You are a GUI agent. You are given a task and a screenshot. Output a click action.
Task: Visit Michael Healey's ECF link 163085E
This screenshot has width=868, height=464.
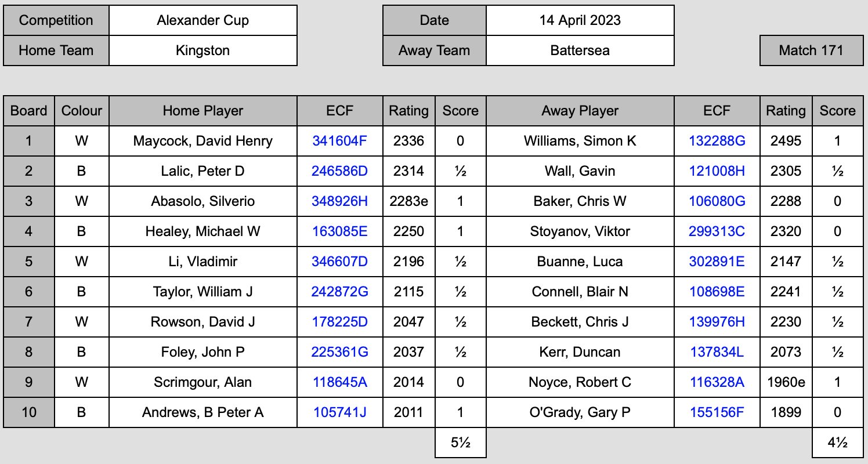point(339,231)
